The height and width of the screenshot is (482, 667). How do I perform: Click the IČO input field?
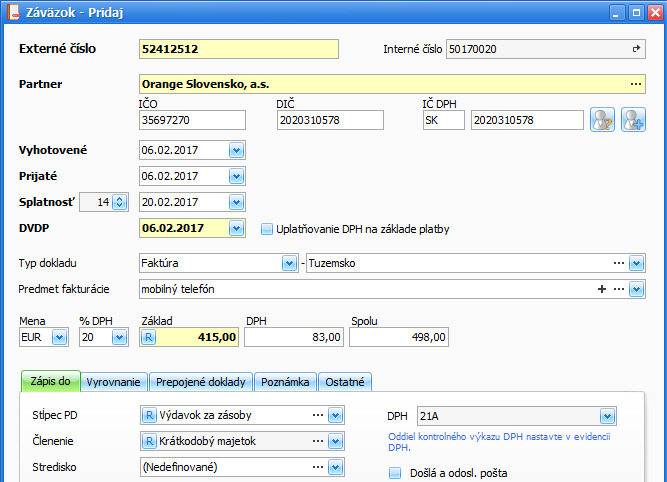tap(192, 120)
